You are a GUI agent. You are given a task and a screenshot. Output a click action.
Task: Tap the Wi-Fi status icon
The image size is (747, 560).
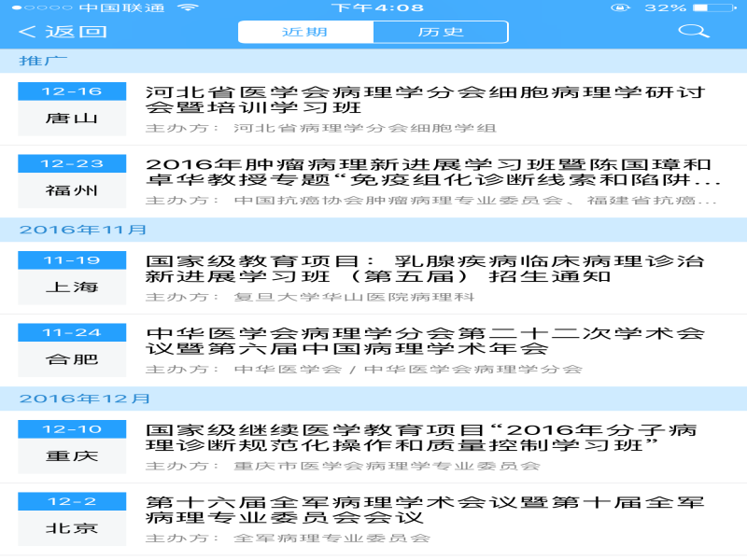click(x=188, y=7)
